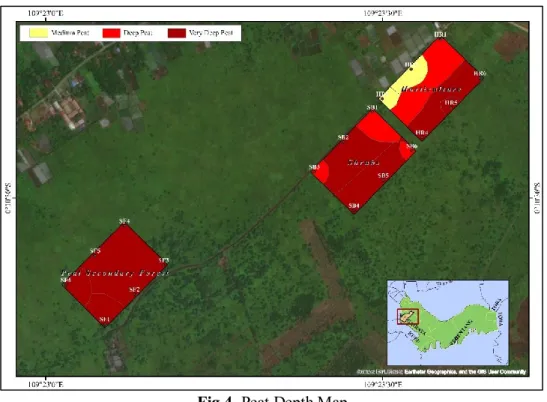This screenshot has height=402, width=547.
Task: Select the Very Deep Peat legend label
Action: (x=211, y=33)
